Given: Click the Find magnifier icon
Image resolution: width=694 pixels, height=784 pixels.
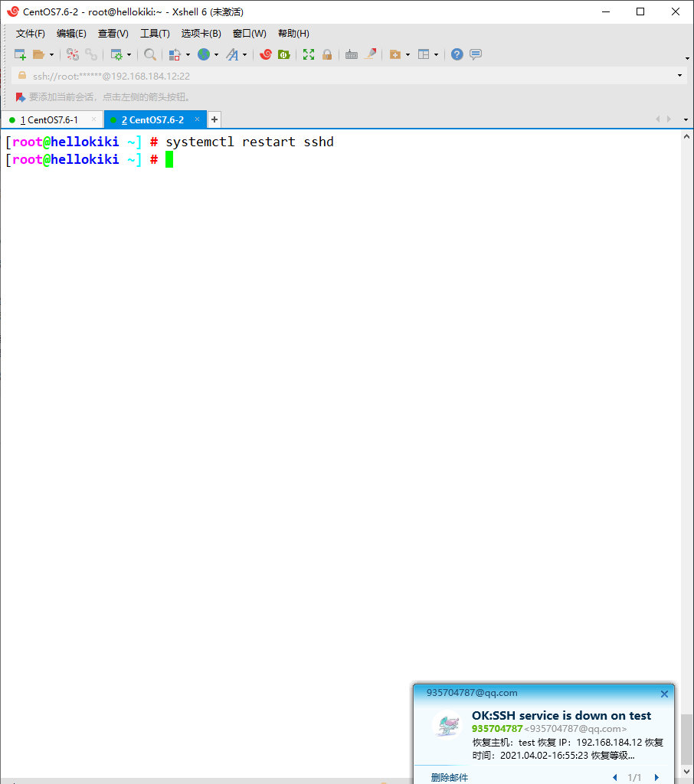Looking at the screenshot, I should click(x=149, y=54).
